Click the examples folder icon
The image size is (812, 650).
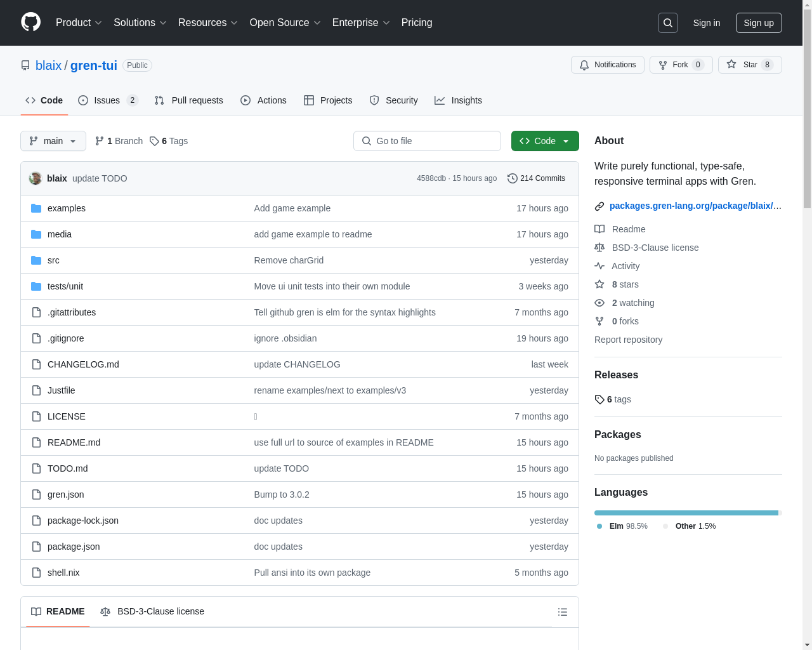coord(36,208)
